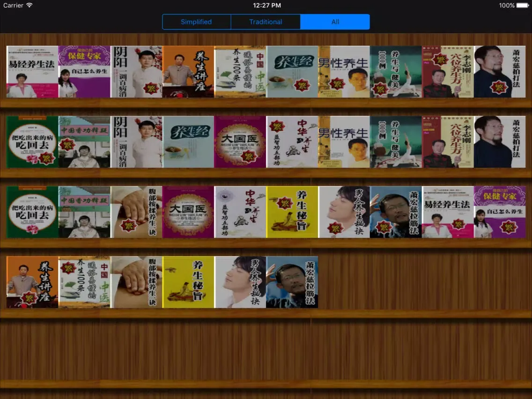The image size is (532, 399).
Task: Open 男性养生 book without the 繁 badge
Action: [x=344, y=142]
